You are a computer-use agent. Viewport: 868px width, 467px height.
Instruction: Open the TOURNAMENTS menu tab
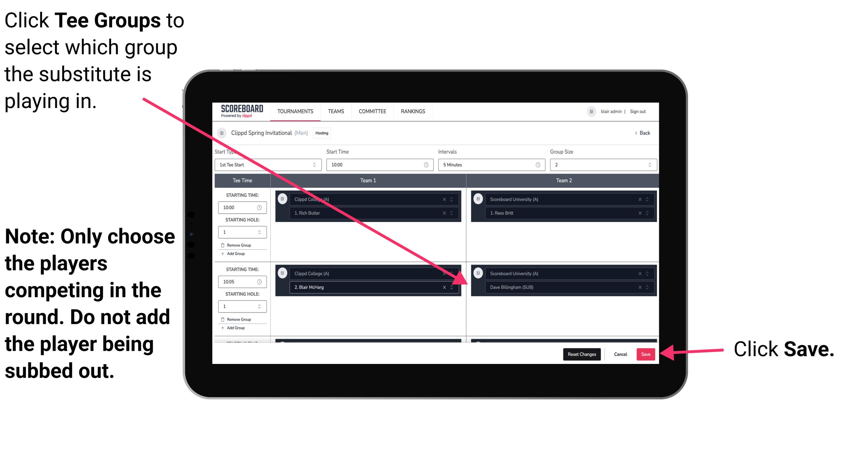pyautogui.click(x=294, y=111)
